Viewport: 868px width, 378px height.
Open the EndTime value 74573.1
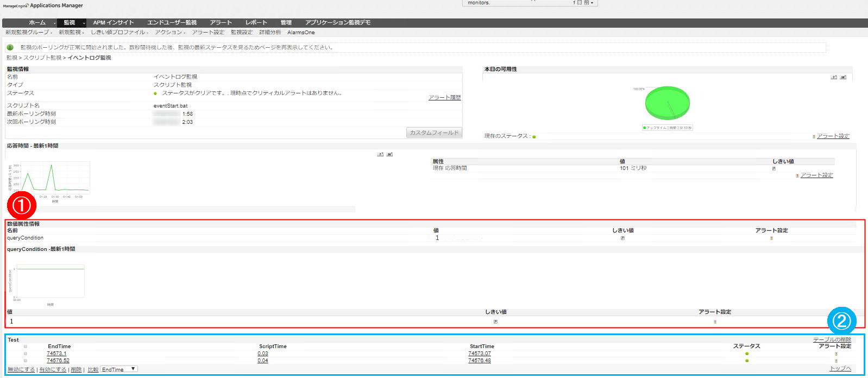[x=56, y=354]
